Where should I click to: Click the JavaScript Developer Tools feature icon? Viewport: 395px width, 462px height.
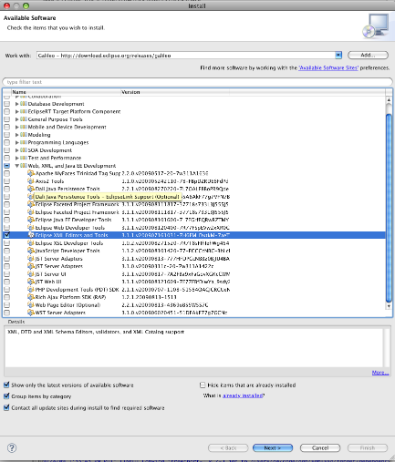(x=31, y=251)
